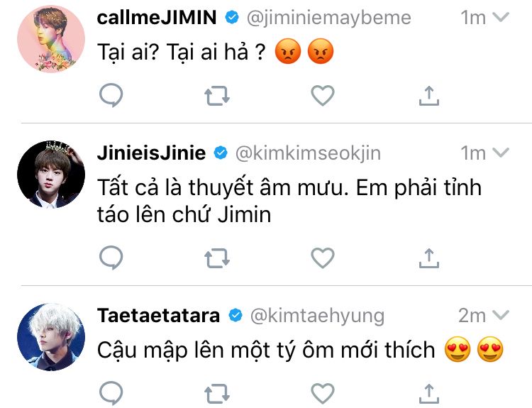View Taetaetatara's profile avatar
The height and width of the screenshot is (408, 532).
(51, 337)
